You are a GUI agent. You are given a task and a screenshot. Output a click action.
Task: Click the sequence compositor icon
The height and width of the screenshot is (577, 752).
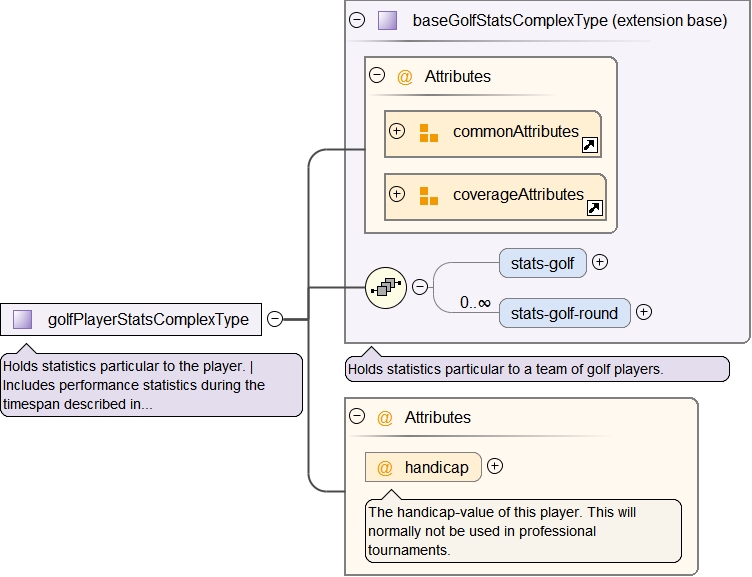point(385,287)
